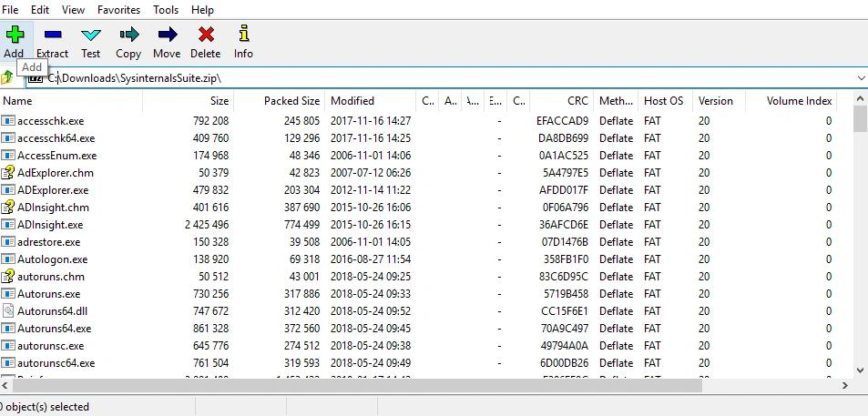Click modified date 2016-08-27 11:54
The image size is (868, 416).
click(371, 259)
